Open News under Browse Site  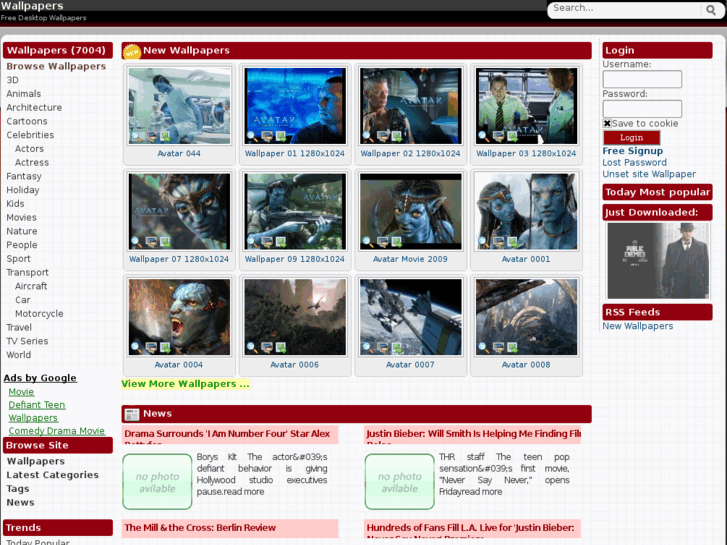[20, 502]
